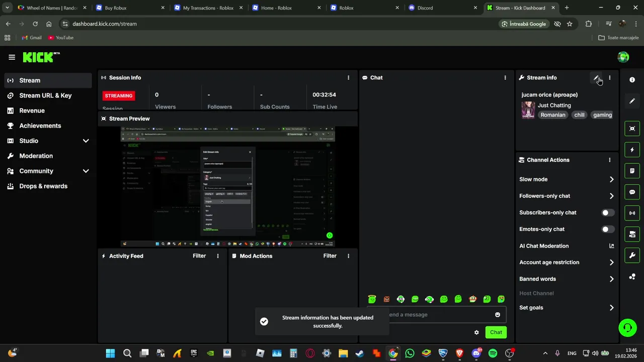
Task: Send message with Chat button
Action: 496,332
